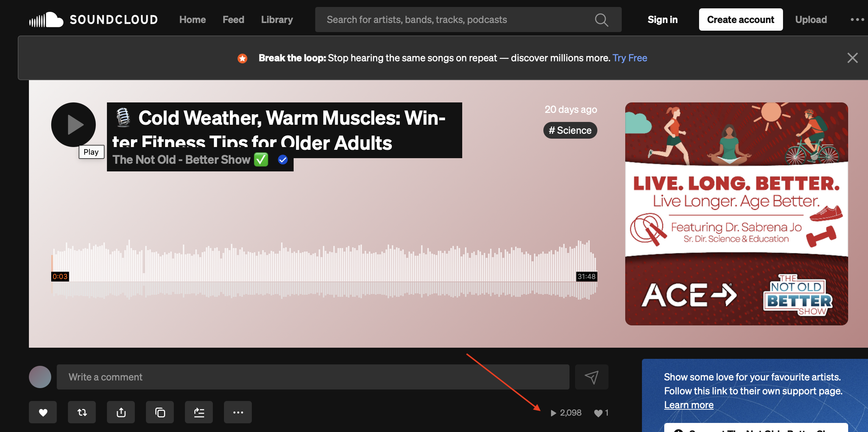This screenshot has width=868, height=432.
Task: Open the Home navigation tab
Action: pyautogui.click(x=193, y=20)
